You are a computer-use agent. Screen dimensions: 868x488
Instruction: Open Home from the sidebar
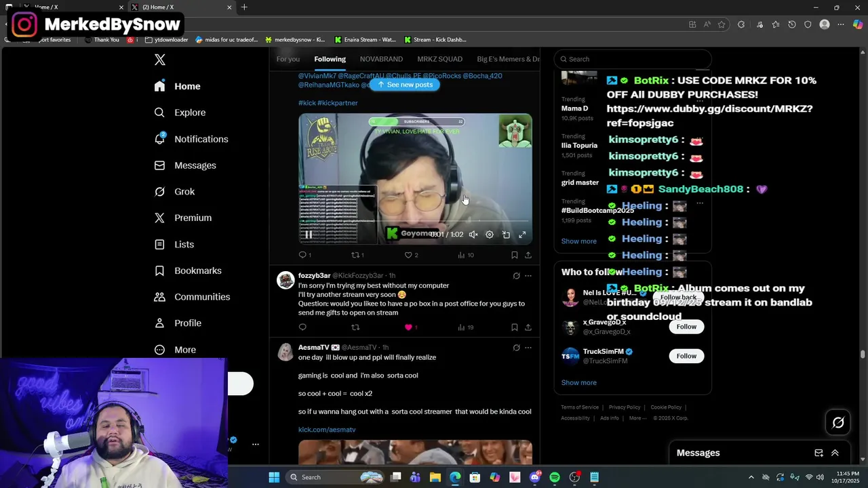pos(178,86)
